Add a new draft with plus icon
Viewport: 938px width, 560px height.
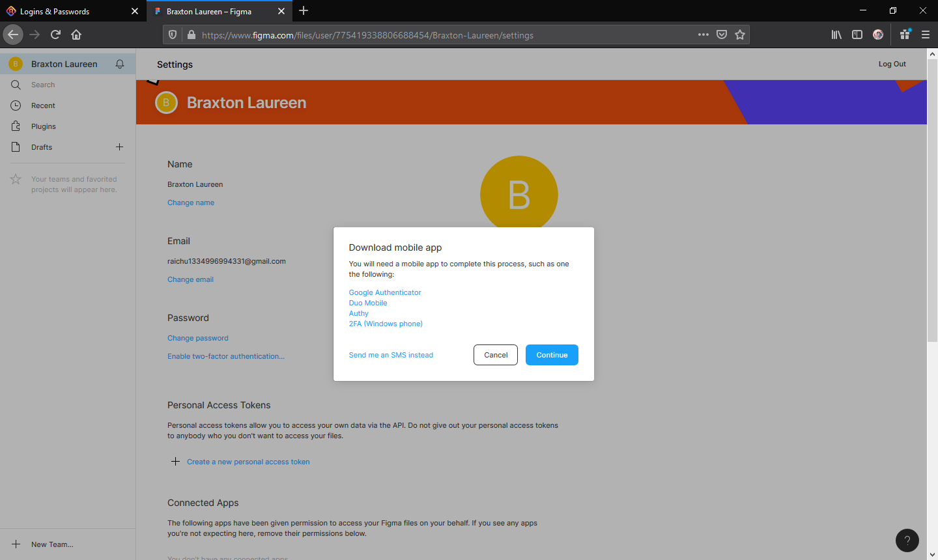click(x=119, y=147)
